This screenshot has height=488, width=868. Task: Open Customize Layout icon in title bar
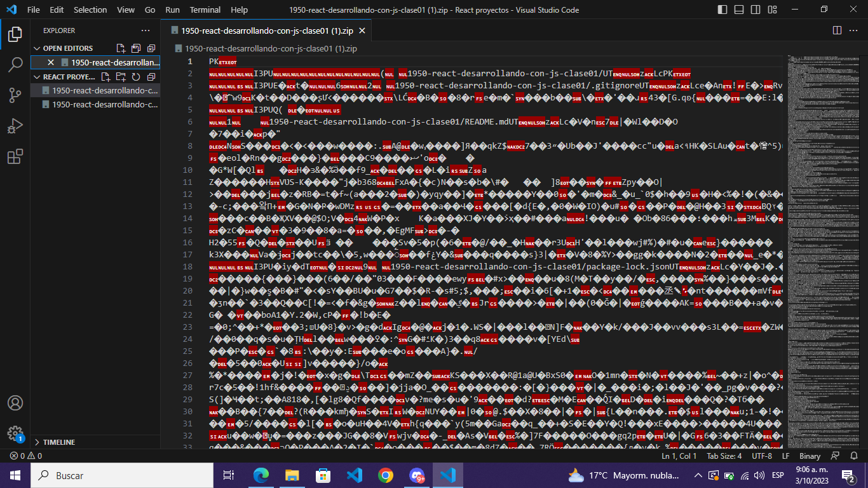click(772, 10)
